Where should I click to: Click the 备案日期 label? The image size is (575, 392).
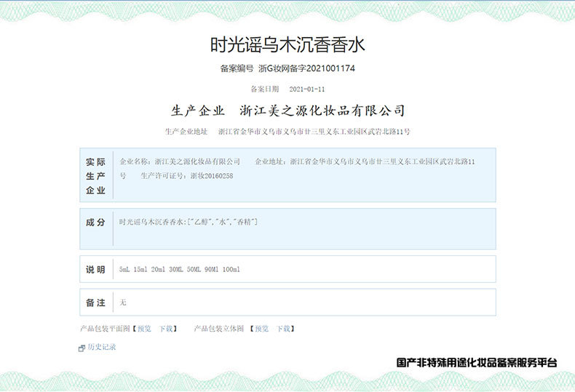[265, 89]
